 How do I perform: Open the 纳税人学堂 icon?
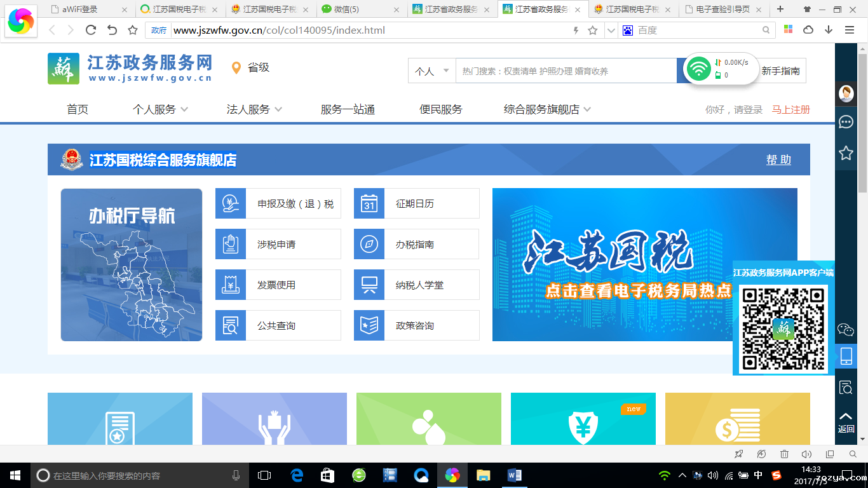tap(369, 285)
